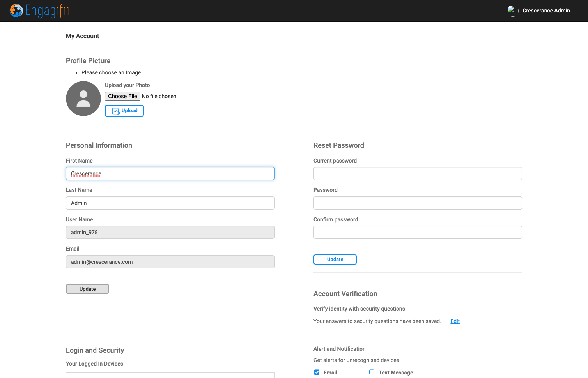Click the My Account page heading
This screenshot has width=588, height=378.
click(x=83, y=36)
